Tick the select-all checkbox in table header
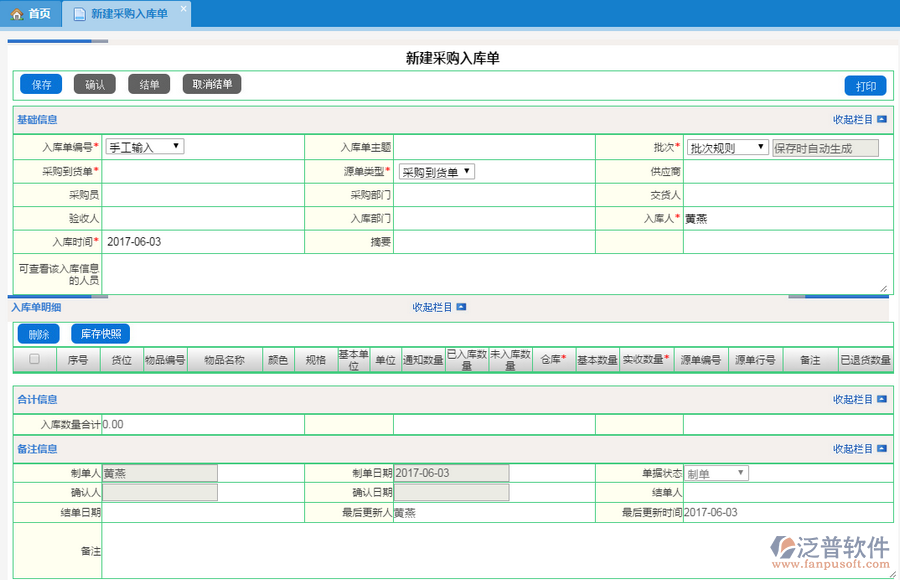 34,359
